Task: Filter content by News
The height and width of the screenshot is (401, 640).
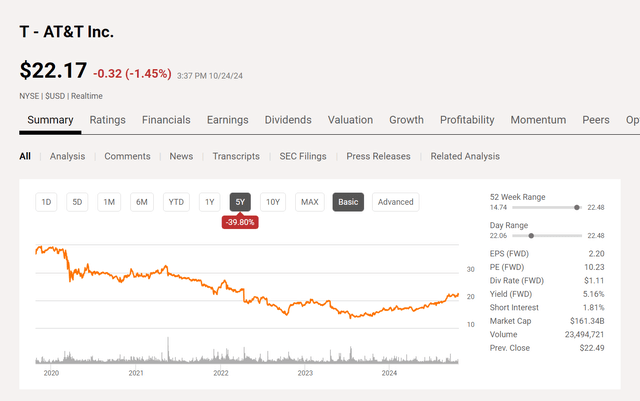Action: coord(181,156)
